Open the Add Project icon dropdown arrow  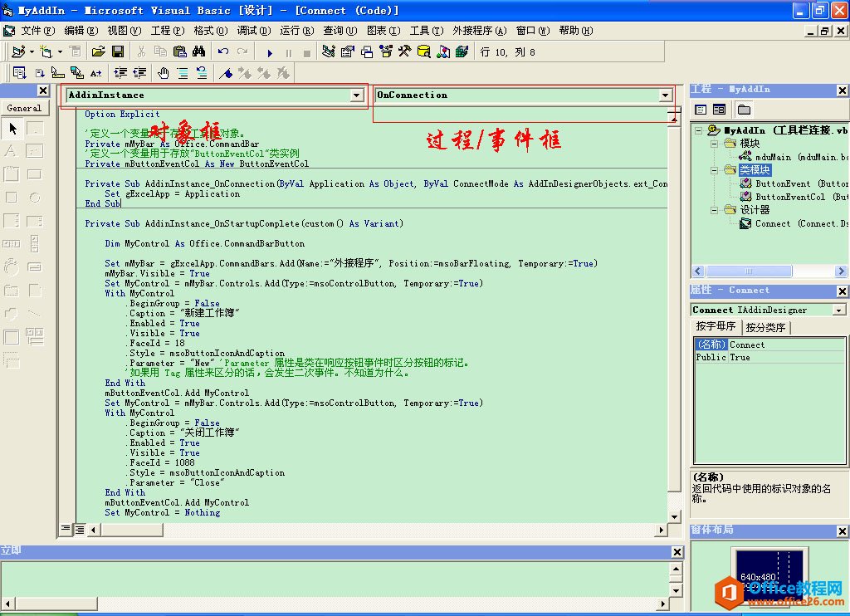32,51
